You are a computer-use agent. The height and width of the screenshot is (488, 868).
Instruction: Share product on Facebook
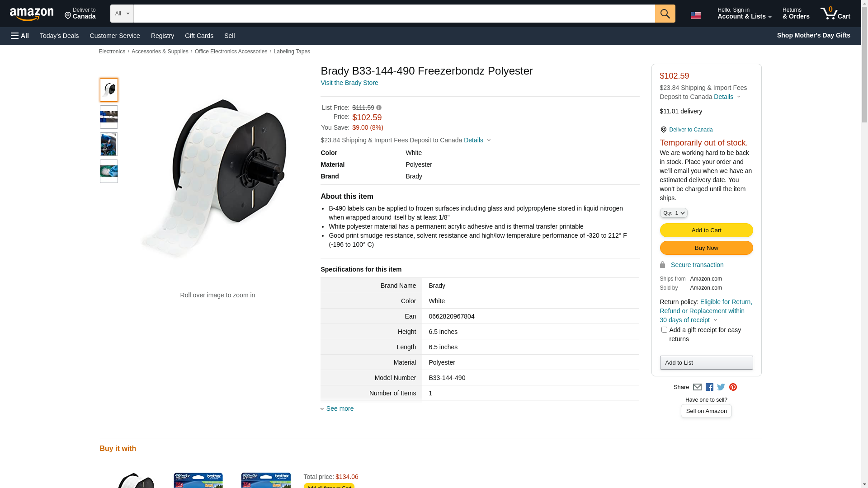pos(709,387)
